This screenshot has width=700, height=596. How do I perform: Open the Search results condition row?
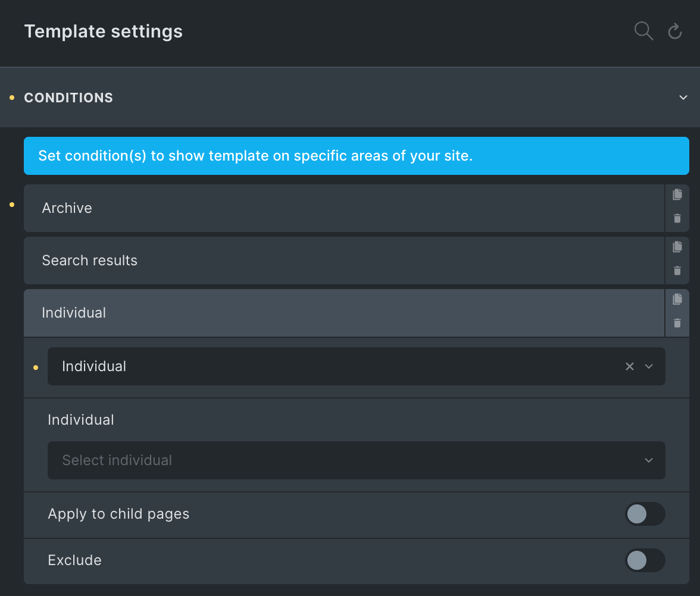(x=344, y=261)
